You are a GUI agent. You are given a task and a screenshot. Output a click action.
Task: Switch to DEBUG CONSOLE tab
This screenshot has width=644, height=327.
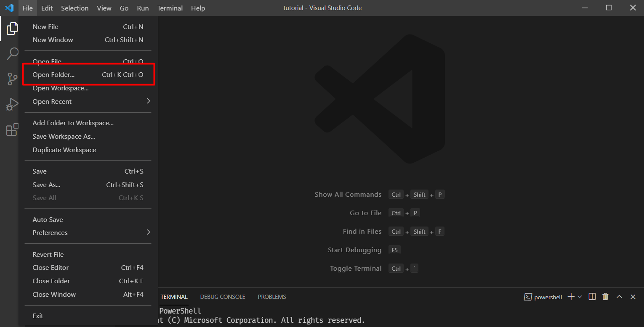click(x=223, y=297)
